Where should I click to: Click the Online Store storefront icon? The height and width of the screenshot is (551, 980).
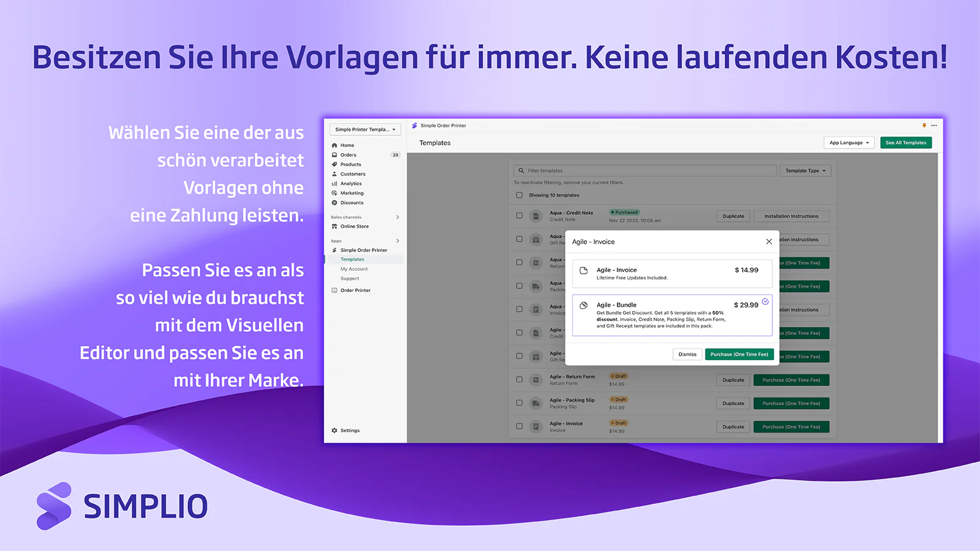pos(334,227)
